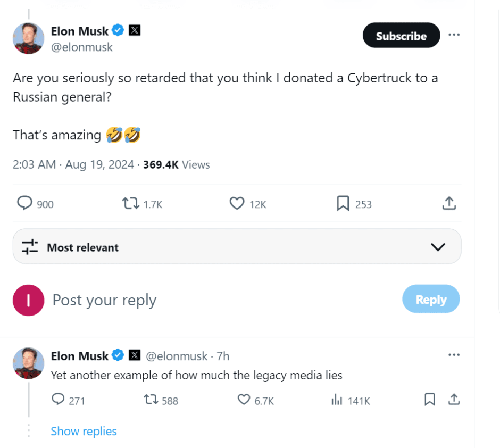
Task: Open the more options menu on main post
Action: click(454, 35)
